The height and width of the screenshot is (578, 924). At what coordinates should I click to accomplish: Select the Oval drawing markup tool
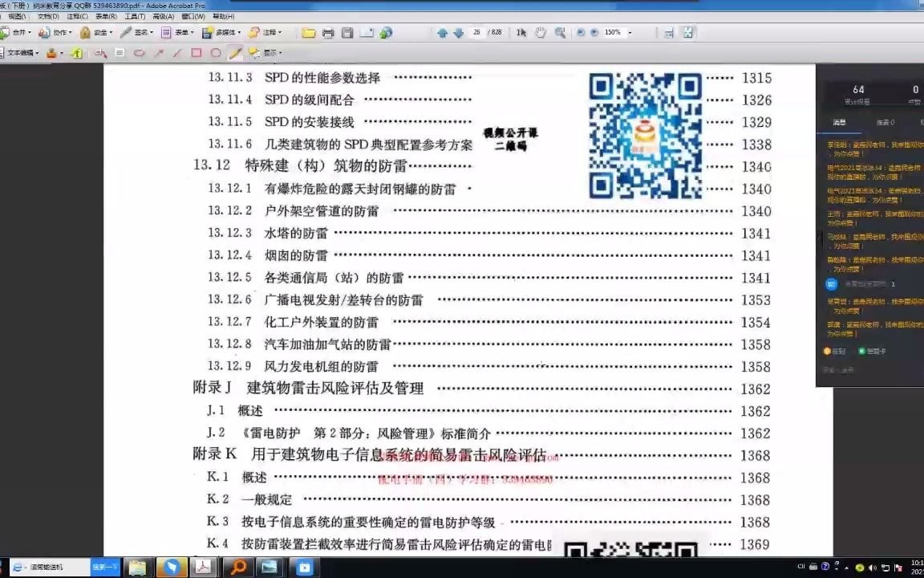pyautogui.click(x=216, y=52)
